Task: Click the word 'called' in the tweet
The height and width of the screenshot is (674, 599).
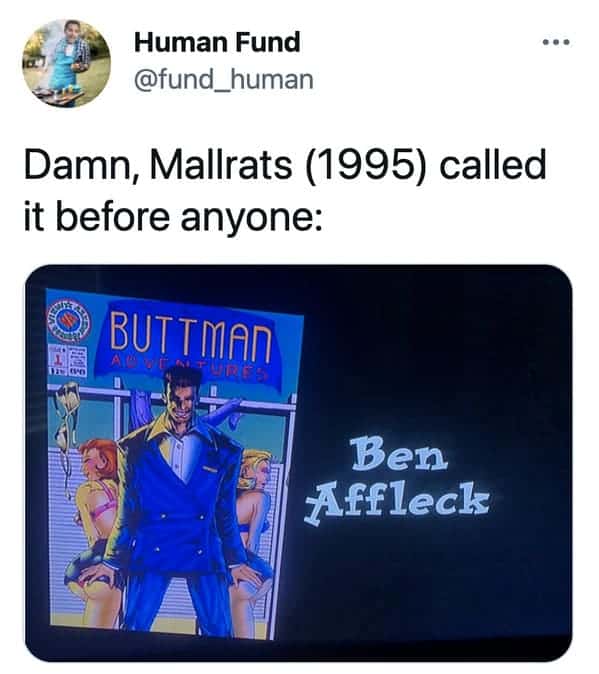Action: tap(493, 164)
